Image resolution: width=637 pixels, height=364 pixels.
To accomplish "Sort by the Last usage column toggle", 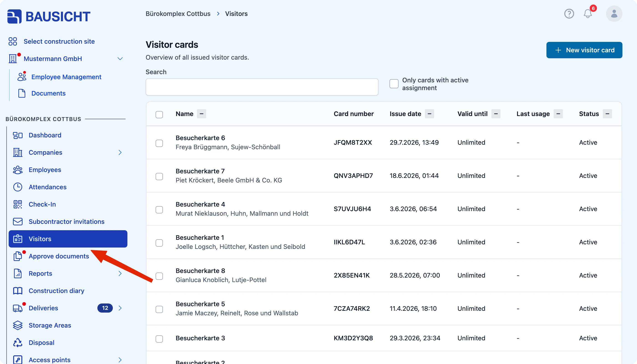I will pos(558,114).
